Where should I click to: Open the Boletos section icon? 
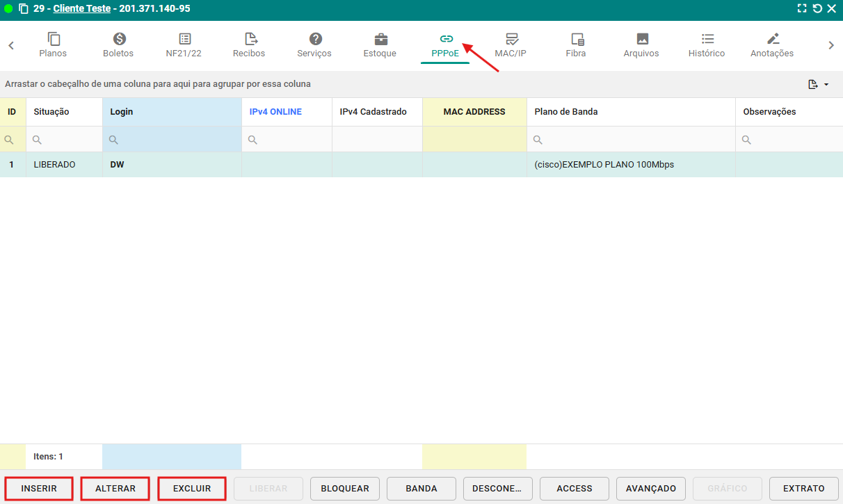pos(118,39)
